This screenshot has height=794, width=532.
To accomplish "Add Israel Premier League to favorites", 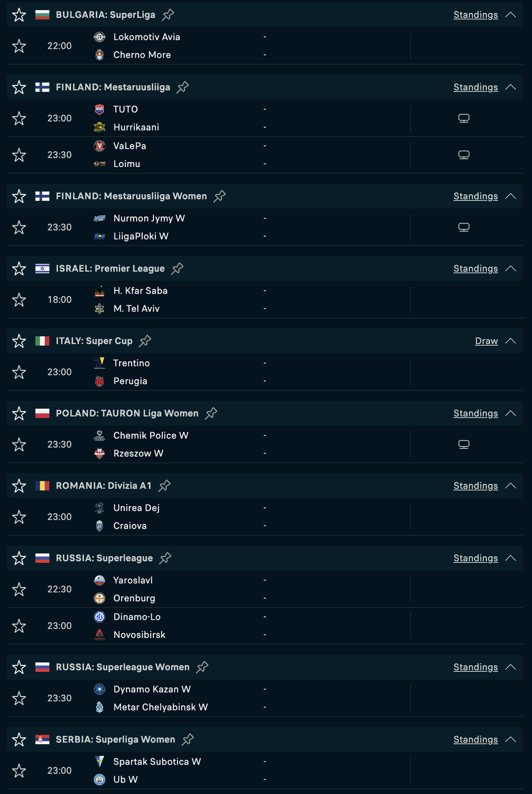I will (x=19, y=269).
